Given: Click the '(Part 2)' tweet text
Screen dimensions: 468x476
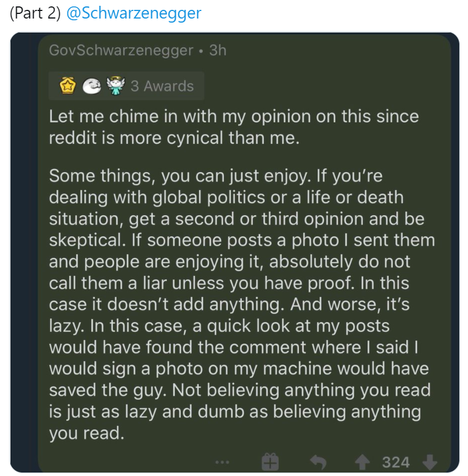Looking at the screenshot, I should pos(35,13).
